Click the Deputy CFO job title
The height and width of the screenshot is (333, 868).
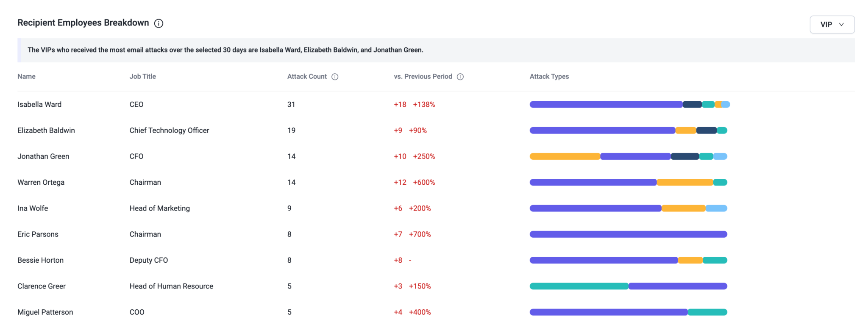click(149, 260)
